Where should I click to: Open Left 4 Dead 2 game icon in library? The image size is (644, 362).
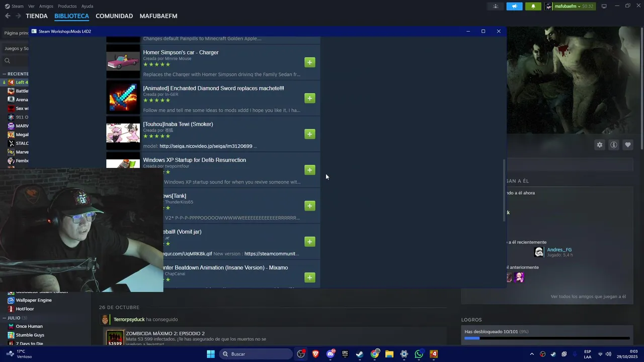[x=11, y=82]
